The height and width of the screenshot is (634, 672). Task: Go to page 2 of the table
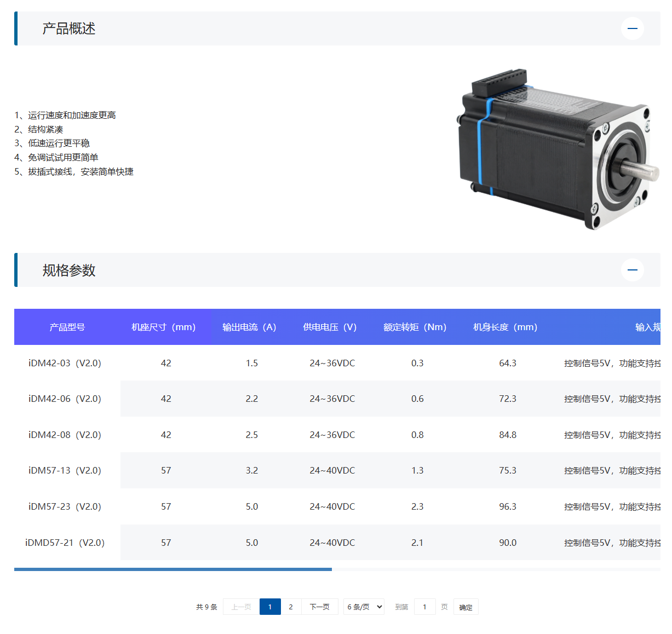[x=291, y=607]
